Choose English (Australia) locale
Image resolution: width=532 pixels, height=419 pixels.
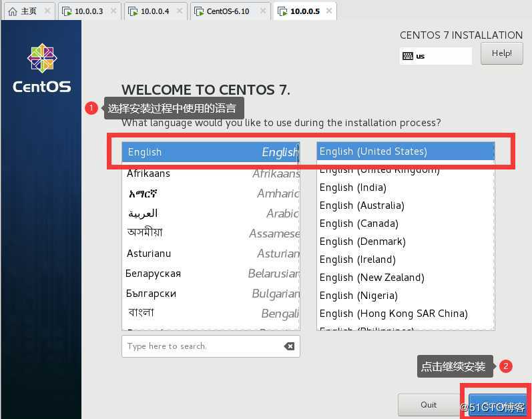point(405,205)
